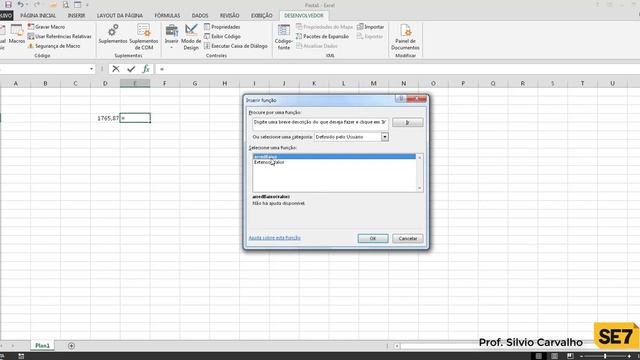
Task: Click Executar Caixa de Diálogo
Action: pyautogui.click(x=236, y=46)
